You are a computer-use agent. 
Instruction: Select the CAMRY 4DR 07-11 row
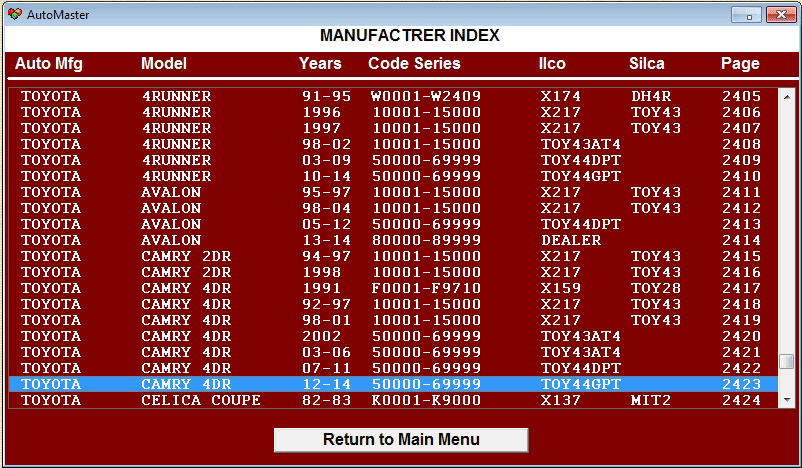[393, 368]
